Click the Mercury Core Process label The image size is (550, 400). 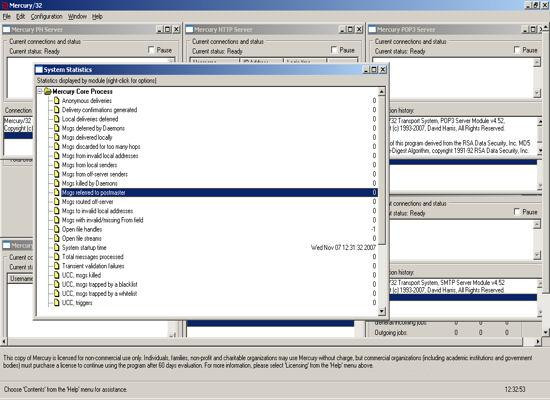pos(82,92)
